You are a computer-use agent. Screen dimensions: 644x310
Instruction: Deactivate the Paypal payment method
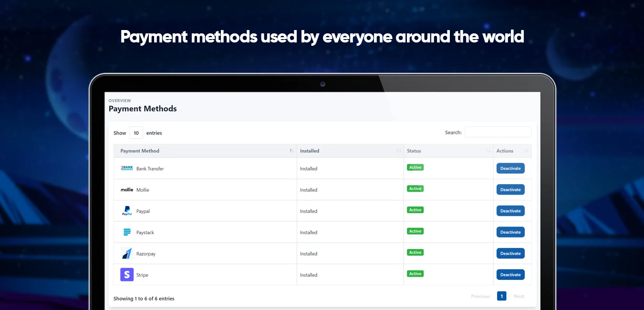(510, 211)
